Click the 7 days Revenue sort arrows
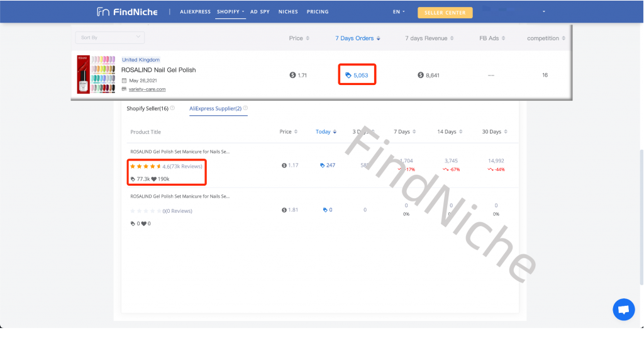This screenshot has width=644, height=338. click(452, 38)
